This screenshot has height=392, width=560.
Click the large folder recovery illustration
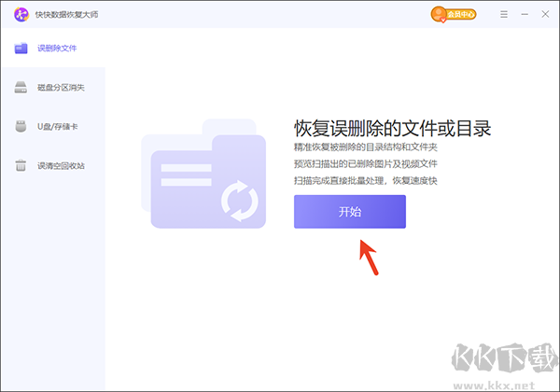coord(203,174)
